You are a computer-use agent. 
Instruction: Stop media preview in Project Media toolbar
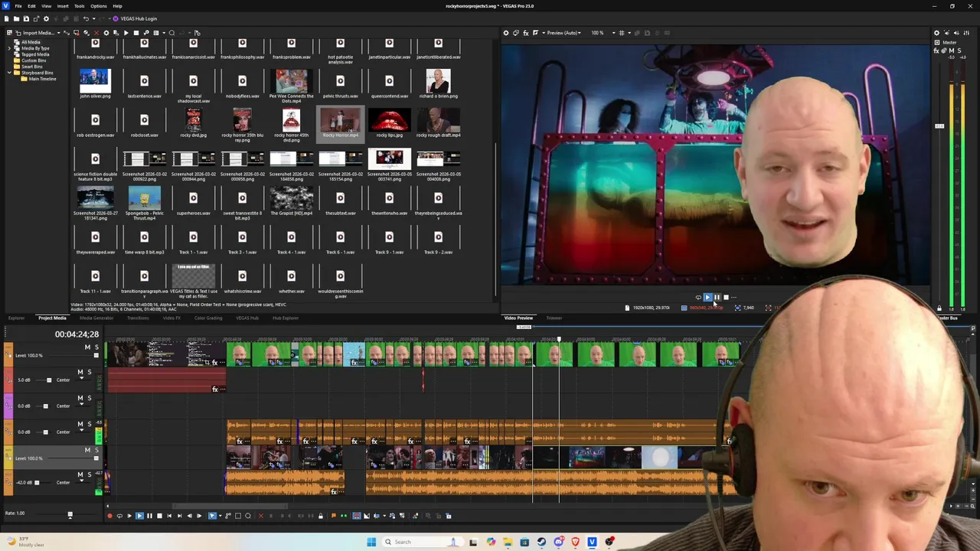(x=136, y=33)
